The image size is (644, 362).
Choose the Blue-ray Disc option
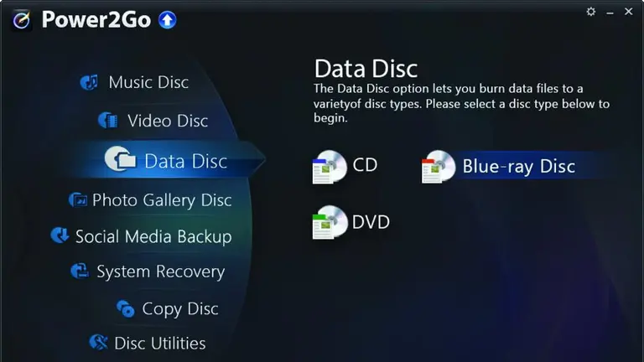point(519,166)
